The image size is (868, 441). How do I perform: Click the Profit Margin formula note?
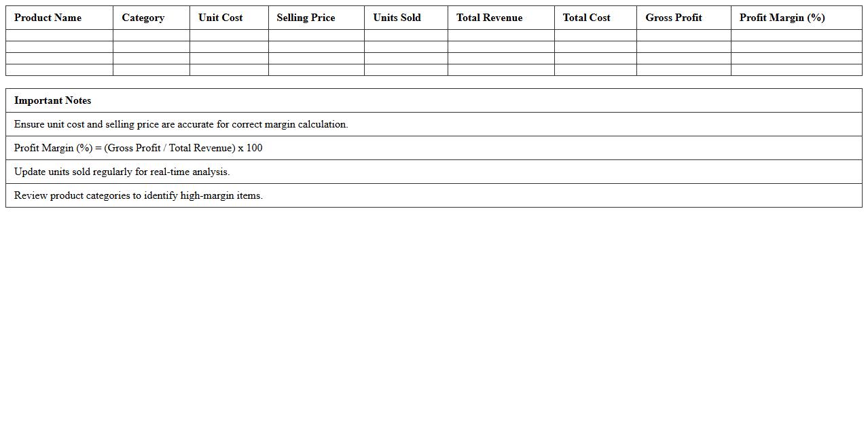pyautogui.click(x=138, y=148)
